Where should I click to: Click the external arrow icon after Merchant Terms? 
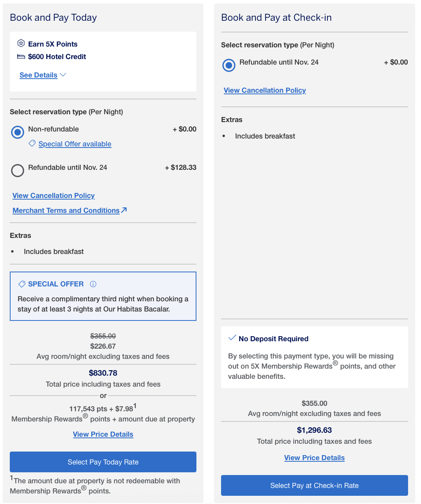124,210
